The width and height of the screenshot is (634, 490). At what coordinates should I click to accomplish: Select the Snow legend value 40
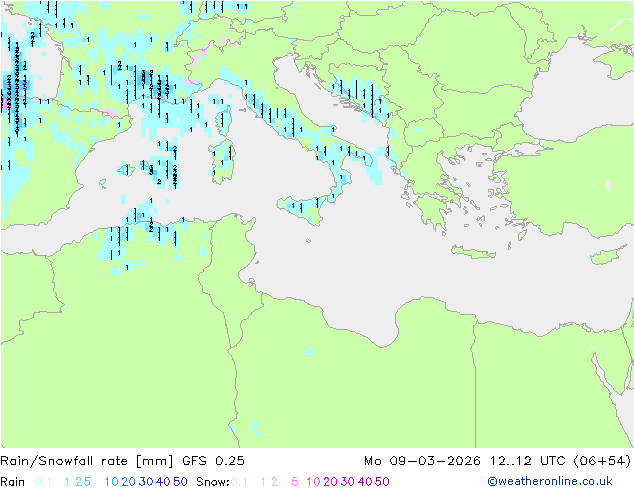[x=365, y=482]
